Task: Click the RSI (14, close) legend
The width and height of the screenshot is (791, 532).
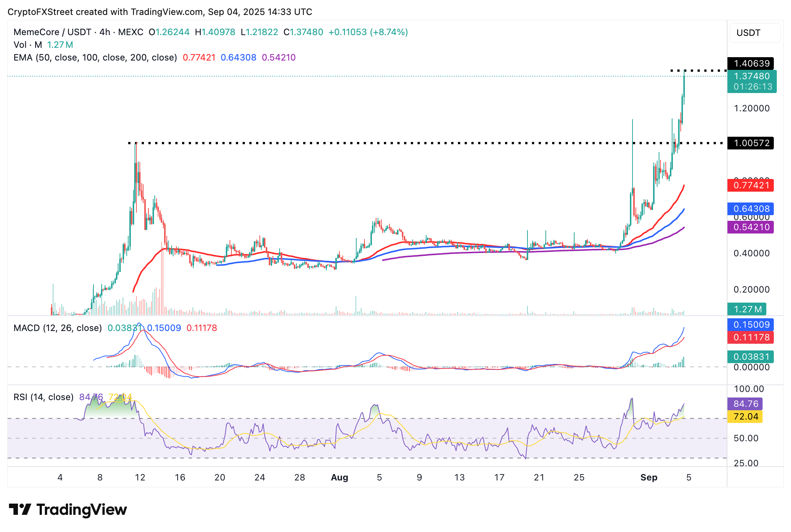Action: pyautogui.click(x=43, y=397)
